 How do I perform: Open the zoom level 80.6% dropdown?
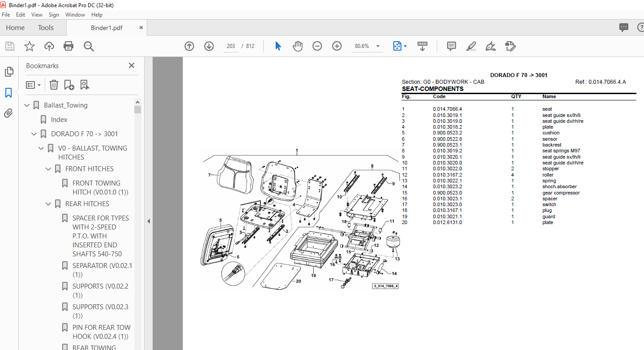(378, 46)
